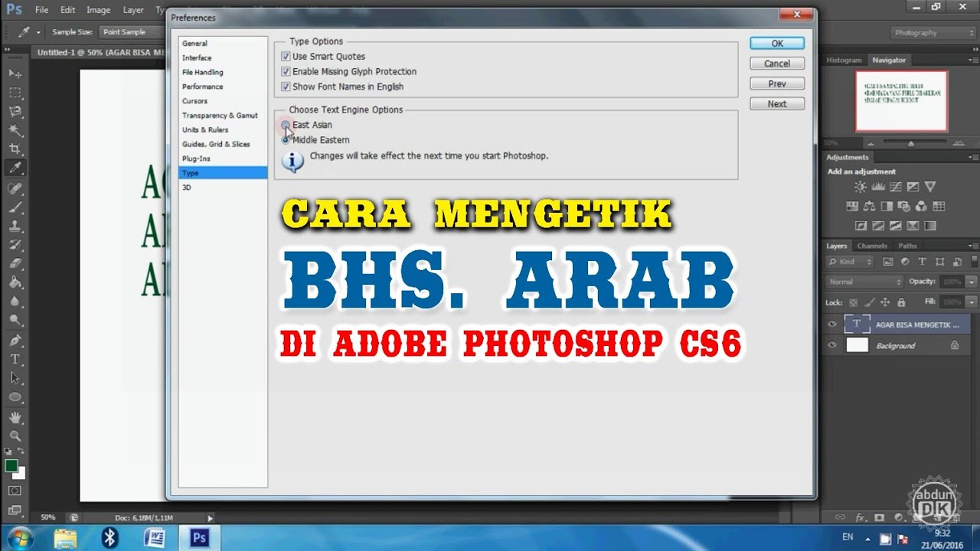Select the Paint Bucket tool
The height and width of the screenshot is (551, 980).
[x=15, y=283]
